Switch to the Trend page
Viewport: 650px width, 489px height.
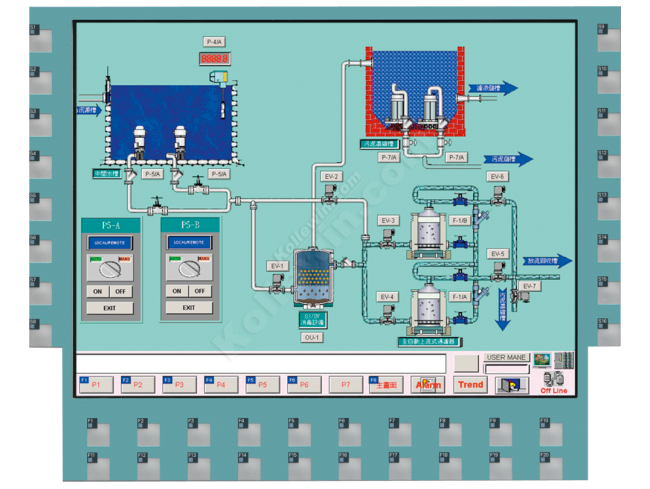[x=470, y=384]
